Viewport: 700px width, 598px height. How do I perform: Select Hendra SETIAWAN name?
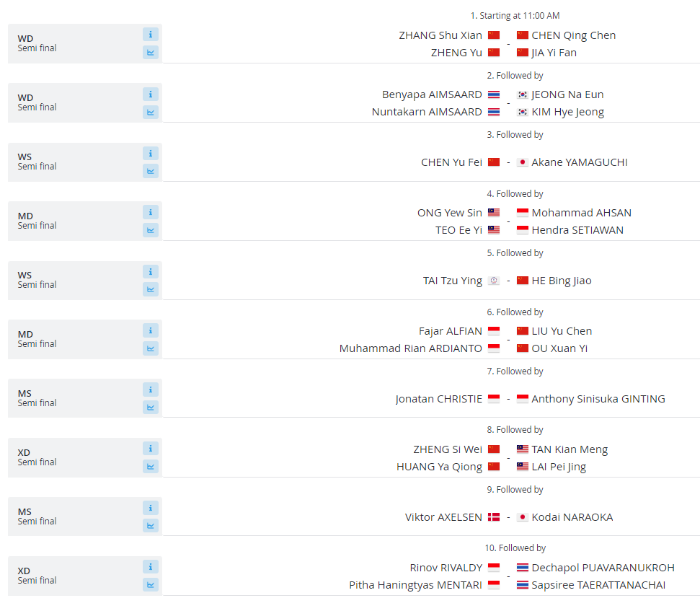point(577,230)
